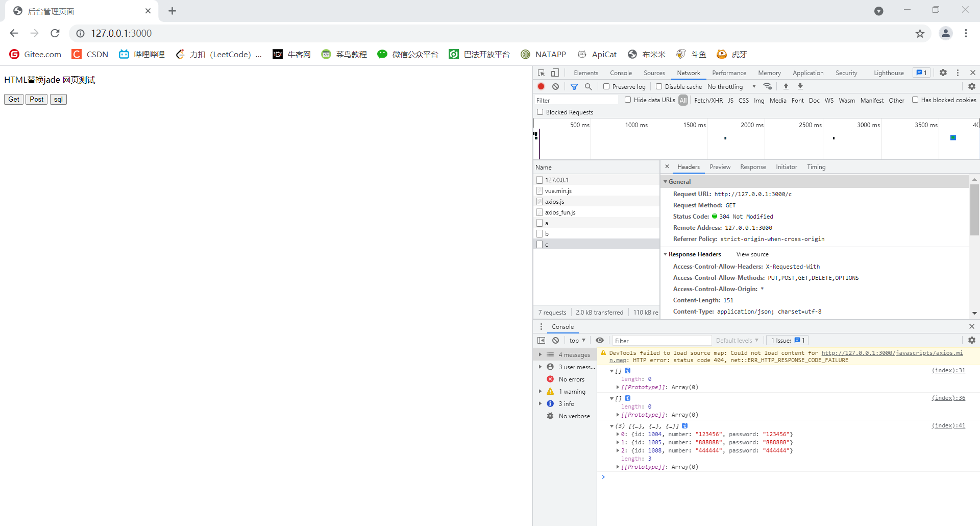This screenshot has height=526, width=980.
Task: Clear the console output
Action: 556,341
